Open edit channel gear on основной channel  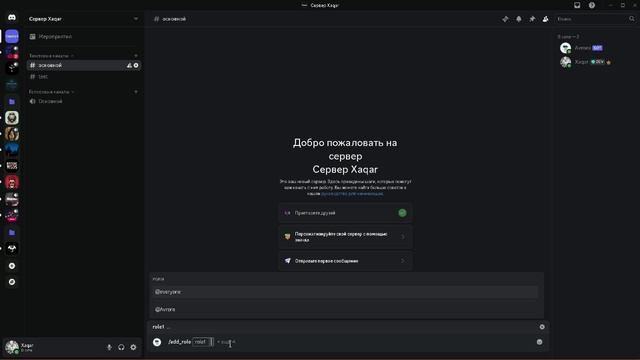click(x=136, y=65)
